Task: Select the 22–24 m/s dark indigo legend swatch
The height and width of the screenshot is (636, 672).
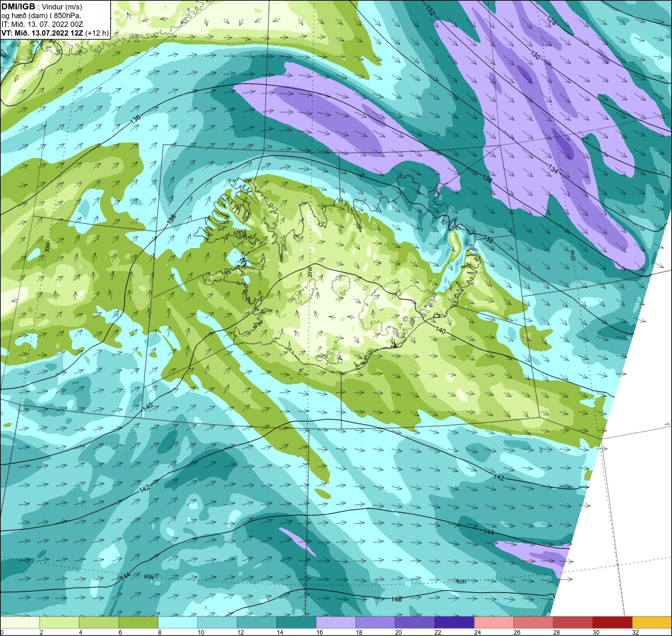Action: tap(454, 623)
